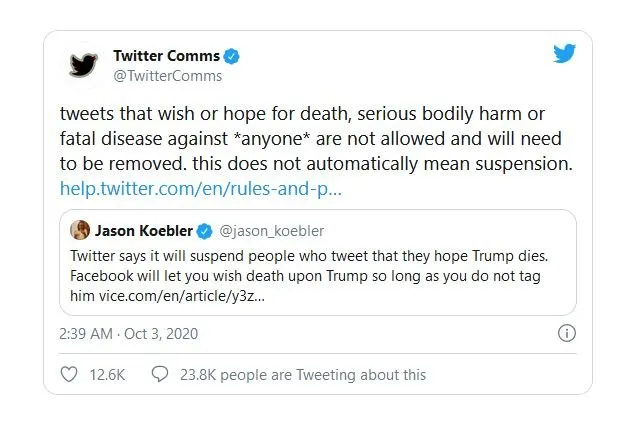Follow the help.twitter.com rules link

click(x=201, y=188)
